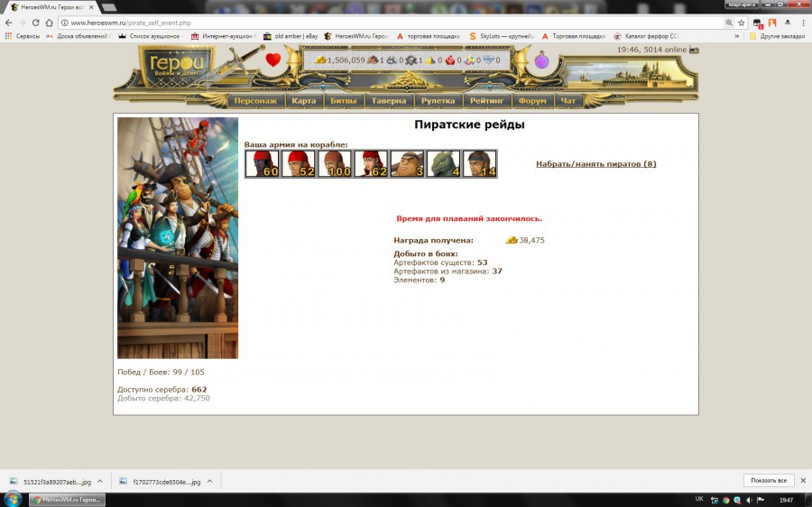The image size is (812, 507).
Task: Click the Показать все downloads button
Action: click(769, 481)
